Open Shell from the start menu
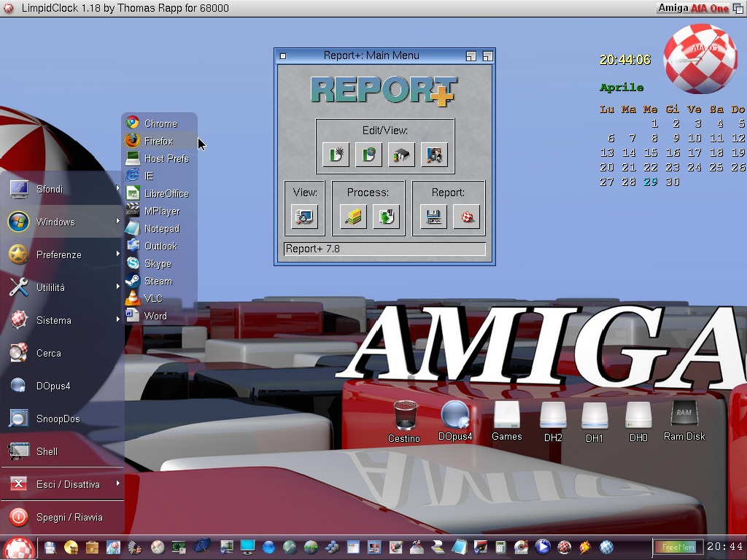The height and width of the screenshot is (560, 747). tap(47, 451)
